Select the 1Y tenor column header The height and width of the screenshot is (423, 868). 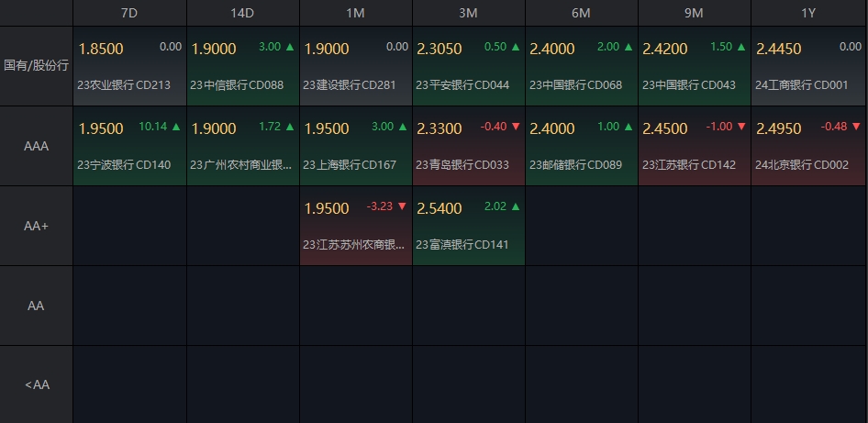click(x=808, y=13)
